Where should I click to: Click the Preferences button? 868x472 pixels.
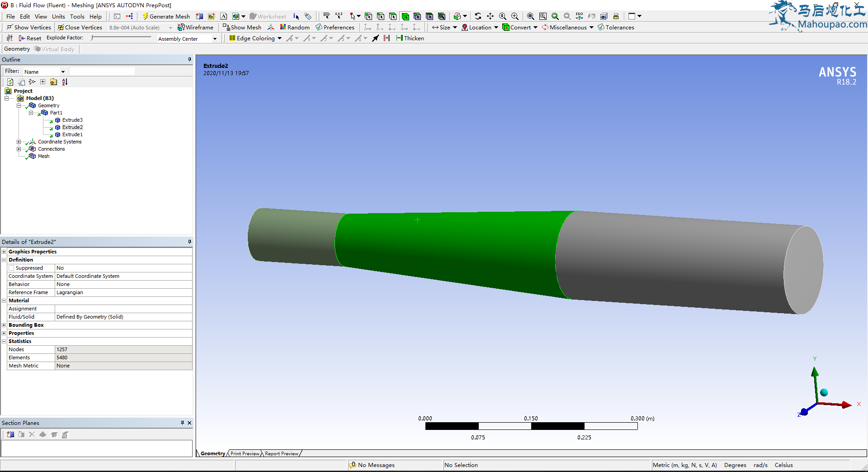(335, 27)
